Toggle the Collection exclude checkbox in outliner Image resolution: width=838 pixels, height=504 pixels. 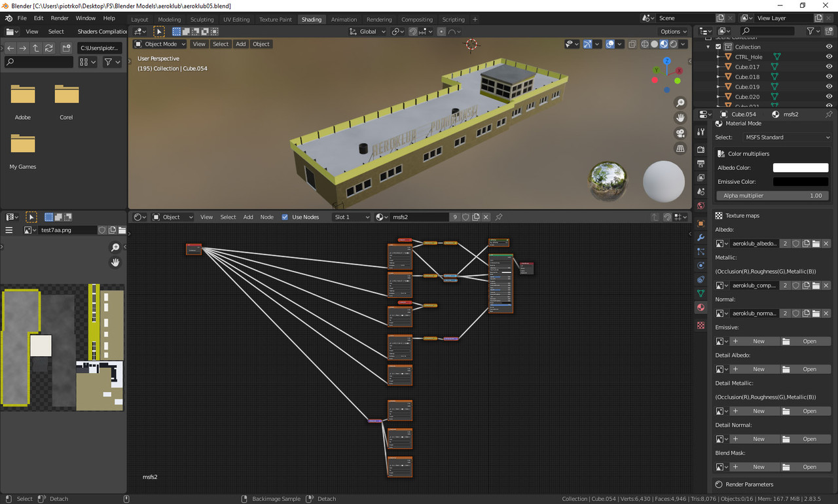tap(718, 47)
